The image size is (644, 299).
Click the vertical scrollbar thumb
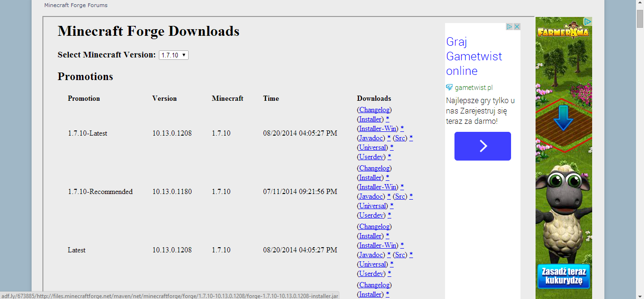coord(640,19)
